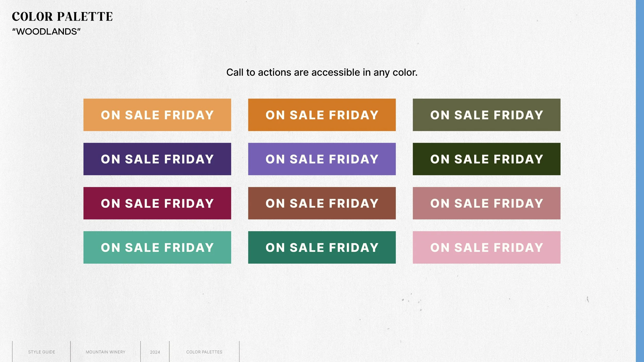Click the light pink ON SALE FRIDAY button
This screenshot has height=362, width=644.
pyautogui.click(x=486, y=247)
